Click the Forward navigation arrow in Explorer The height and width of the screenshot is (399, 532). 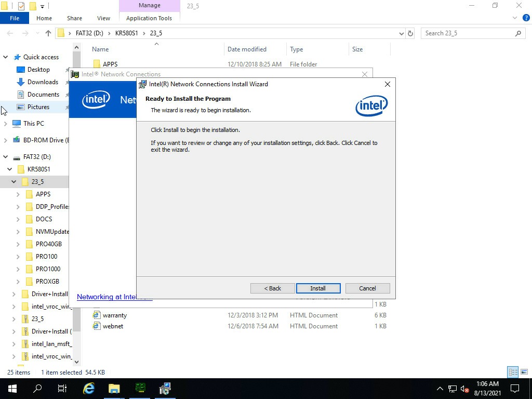coord(25,33)
